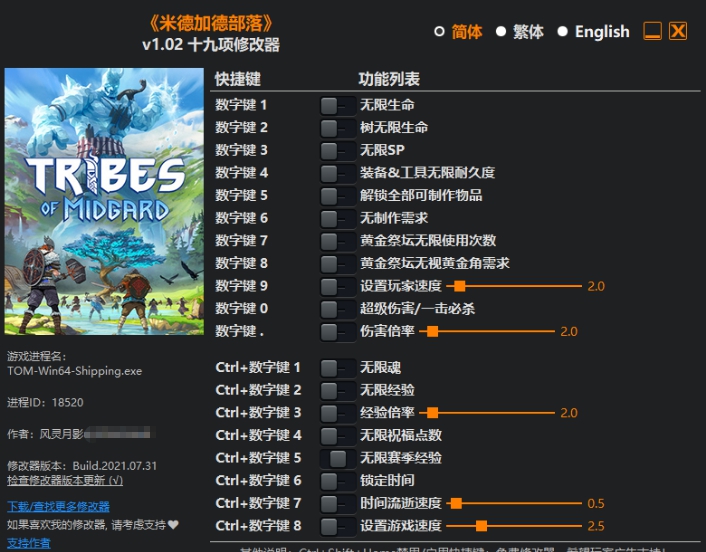Toggle 黄金祭坛无视黄金角需求 switch
The width and height of the screenshot is (706, 552).
click(338, 264)
